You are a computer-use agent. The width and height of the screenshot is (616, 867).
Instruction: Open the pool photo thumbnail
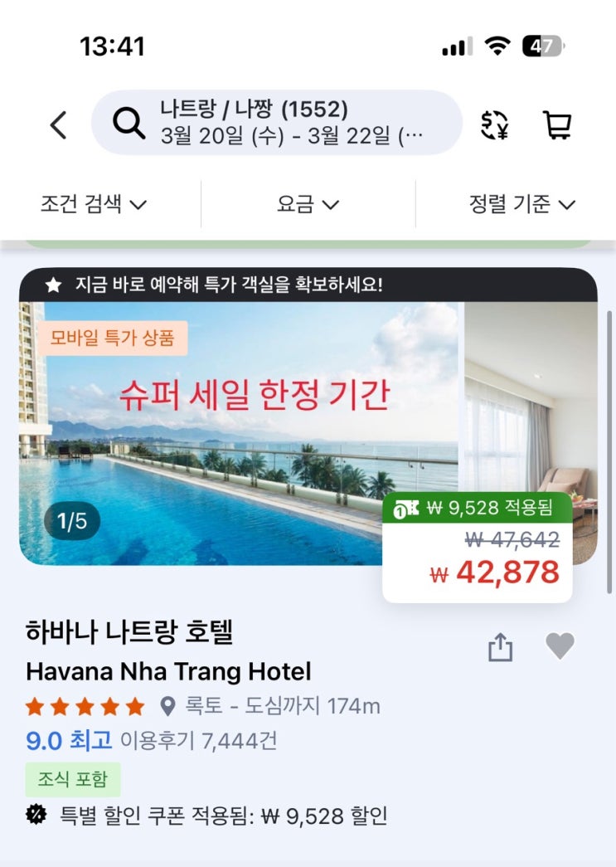[239, 433]
